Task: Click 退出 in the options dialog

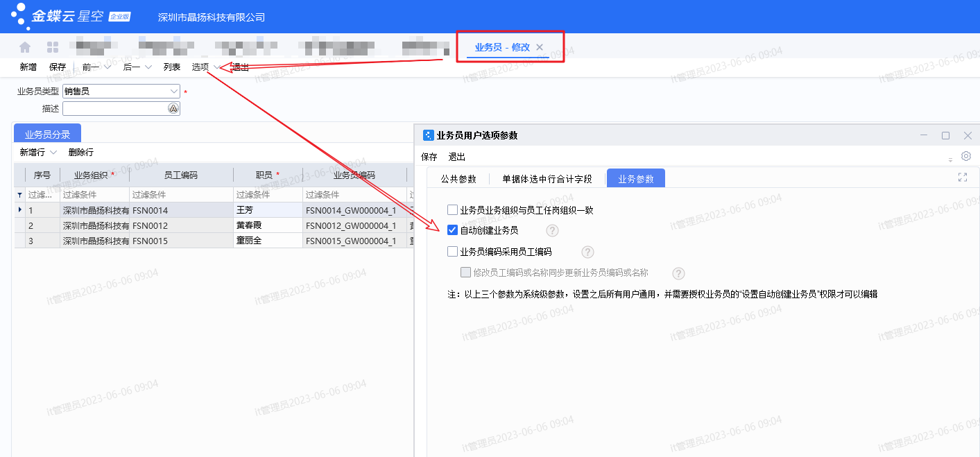Action: click(x=457, y=157)
